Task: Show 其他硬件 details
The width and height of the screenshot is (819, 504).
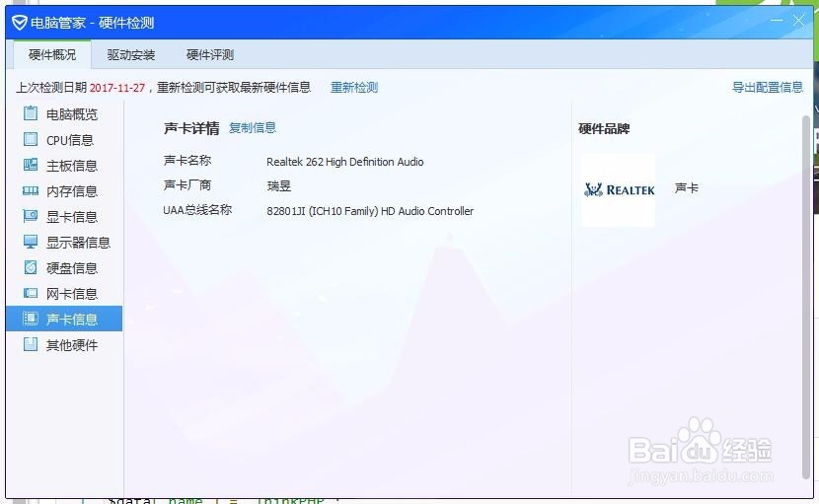Action: pyautogui.click(x=64, y=344)
